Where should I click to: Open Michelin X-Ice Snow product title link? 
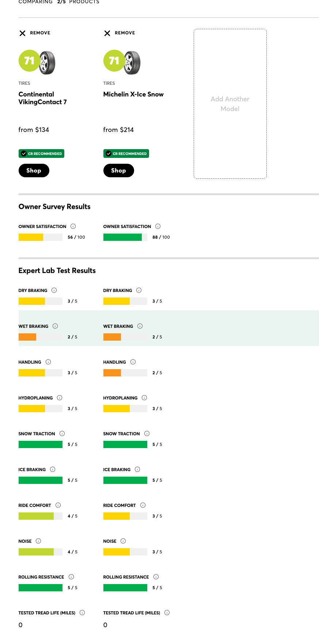[x=133, y=94]
